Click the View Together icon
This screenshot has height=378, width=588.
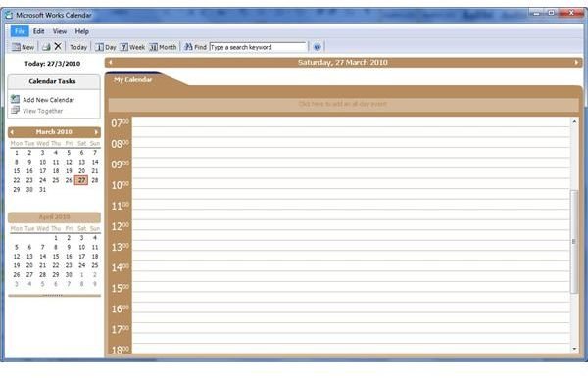pos(15,110)
